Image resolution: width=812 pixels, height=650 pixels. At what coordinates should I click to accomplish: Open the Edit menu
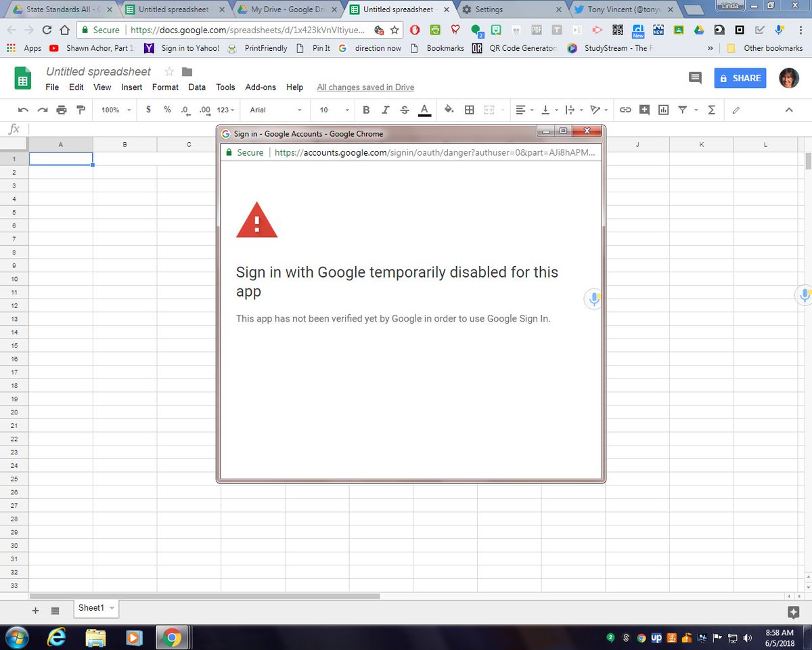coord(76,87)
